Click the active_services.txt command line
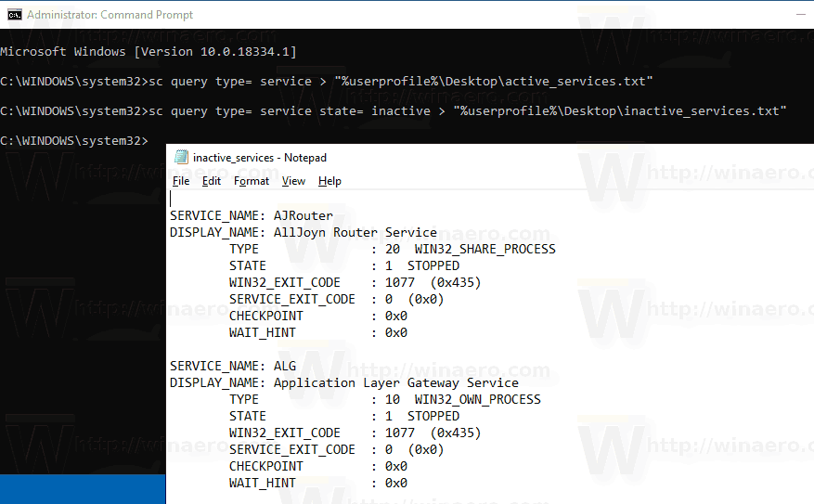 click(327, 81)
